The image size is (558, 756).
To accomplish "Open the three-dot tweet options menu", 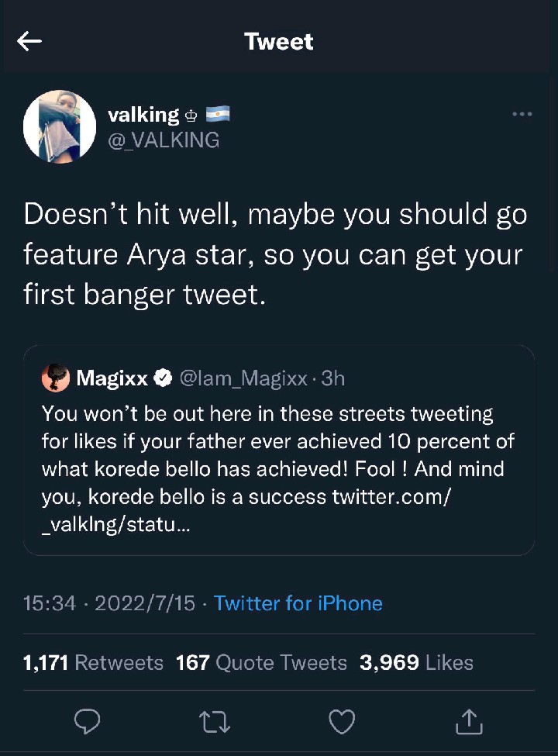I will pos(522,113).
